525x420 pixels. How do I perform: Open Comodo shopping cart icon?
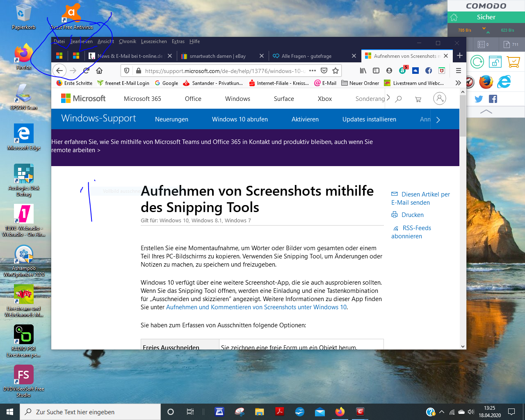pos(514,62)
